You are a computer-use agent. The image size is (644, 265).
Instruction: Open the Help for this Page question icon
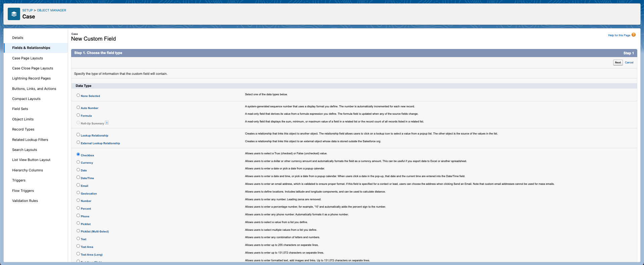[x=634, y=35]
